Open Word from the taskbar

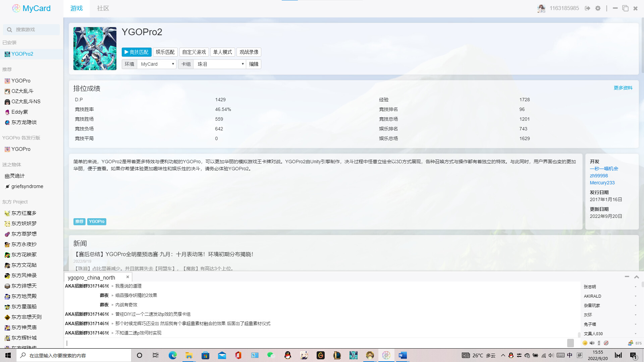402,355
